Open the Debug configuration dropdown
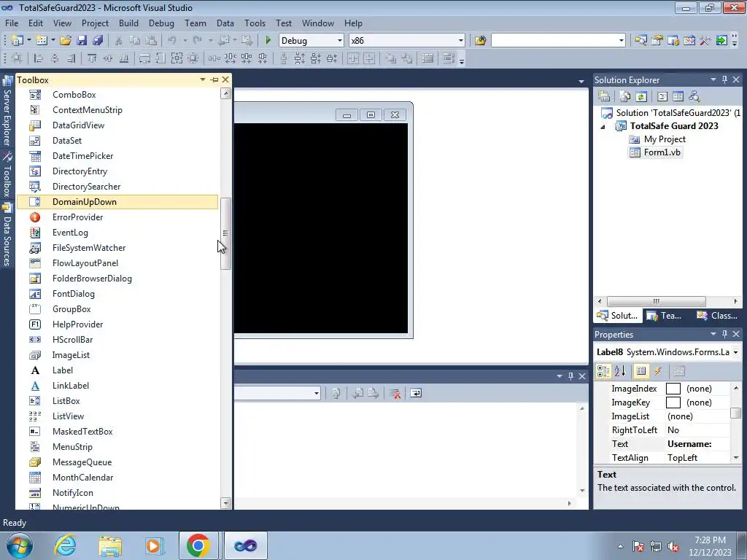The width and height of the screenshot is (747, 560). coord(340,41)
